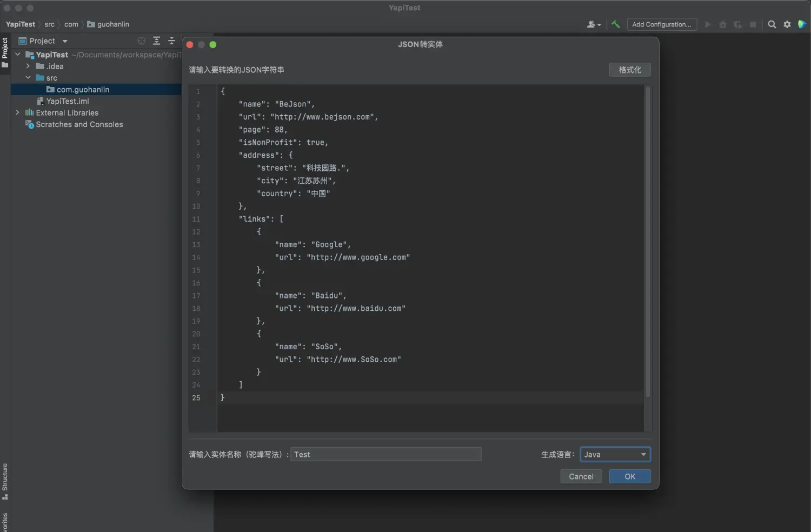This screenshot has height=532, width=811.
Task: Click the Select Opened File target icon
Action: tap(142, 41)
